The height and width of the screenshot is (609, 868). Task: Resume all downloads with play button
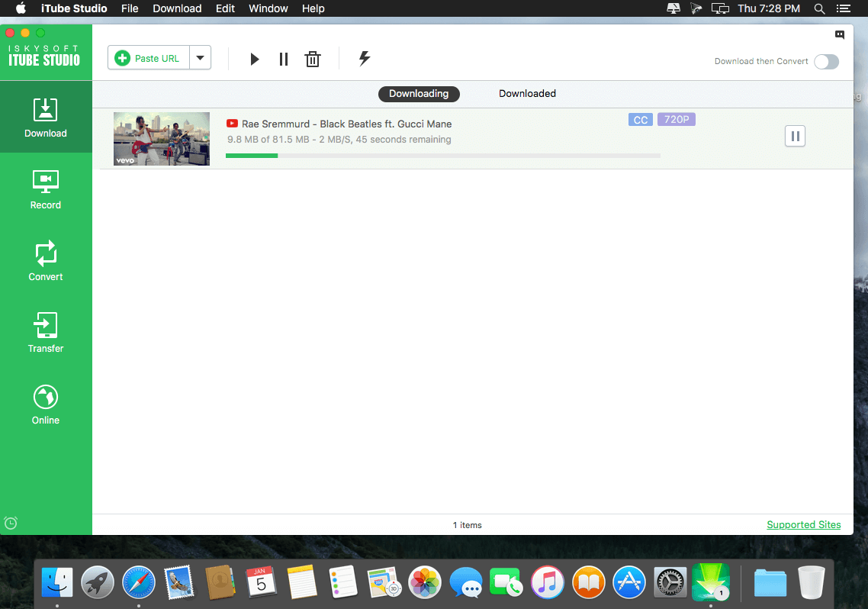coord(254,59)
